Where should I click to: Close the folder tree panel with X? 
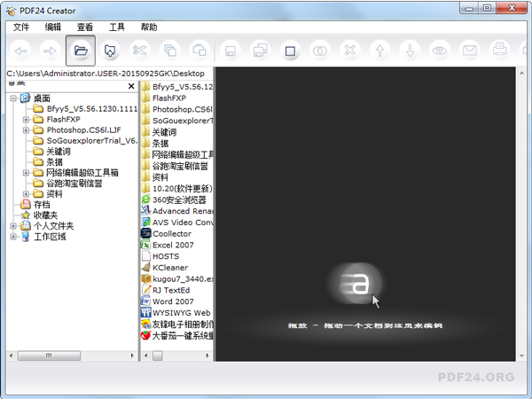131,86
